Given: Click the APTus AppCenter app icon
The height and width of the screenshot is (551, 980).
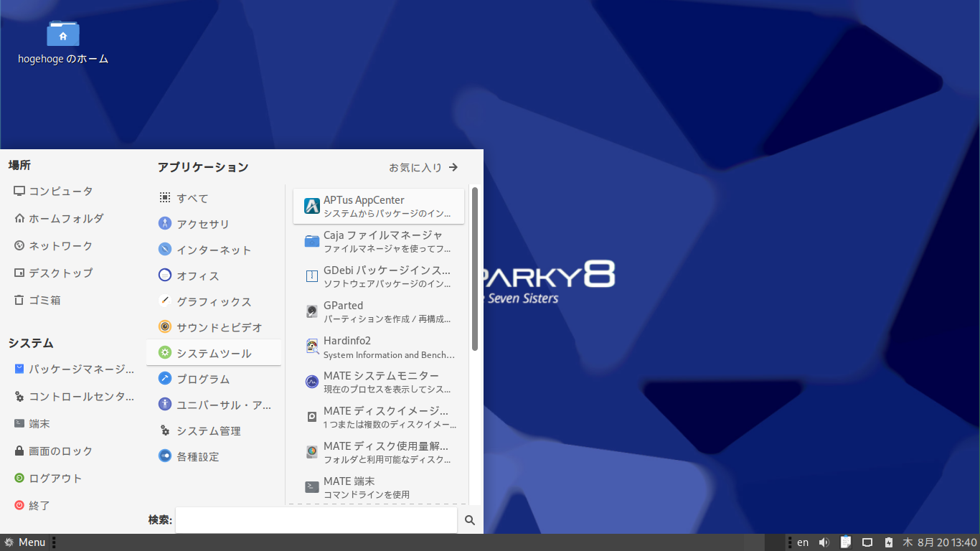Looking at the screenshot, I should 312,206.
